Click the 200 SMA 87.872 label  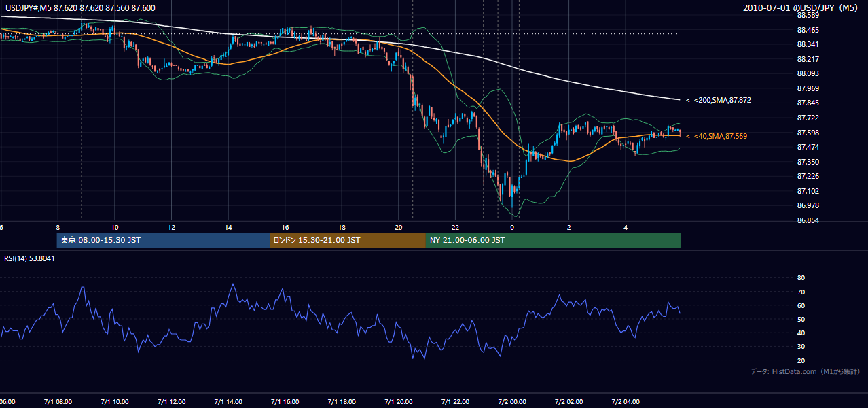coord(719,100)
